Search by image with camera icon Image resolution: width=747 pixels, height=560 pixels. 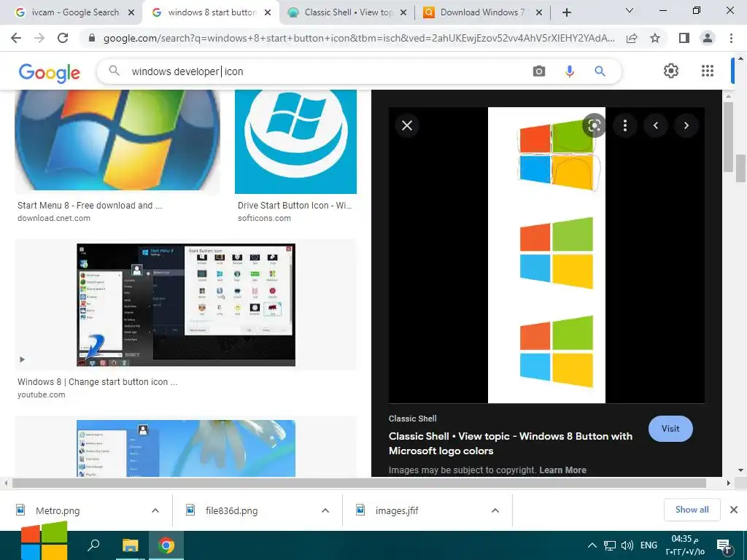(539, 71)
